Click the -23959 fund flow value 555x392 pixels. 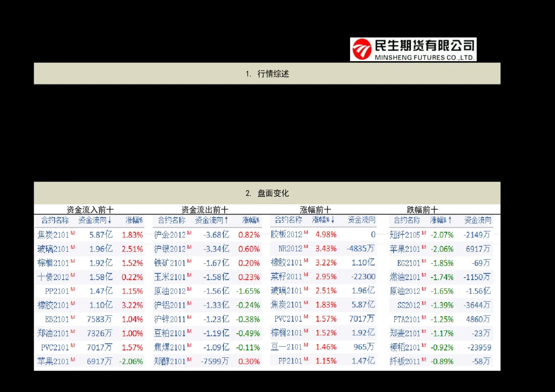tap(479, 347)
